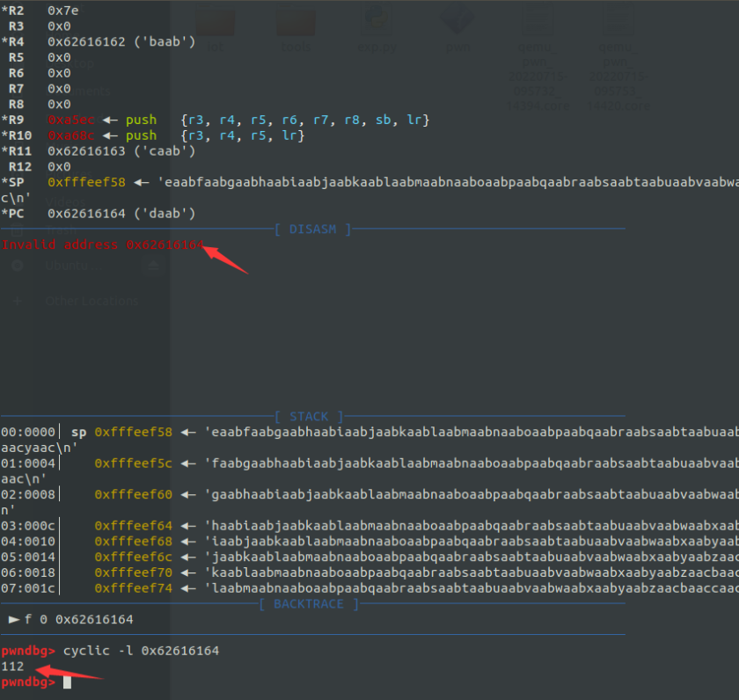Click the cyclic offset result 112
739x700 pixels.
pos(12,666)
